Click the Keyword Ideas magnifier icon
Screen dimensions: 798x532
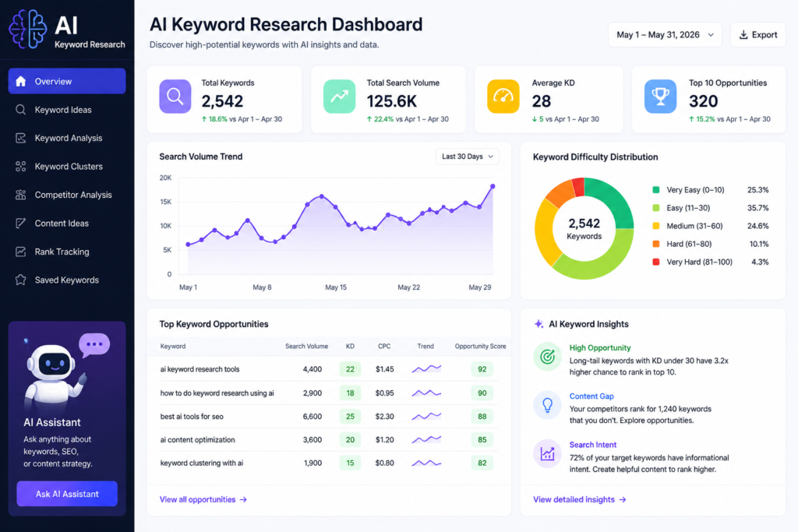tap(21, 110)
